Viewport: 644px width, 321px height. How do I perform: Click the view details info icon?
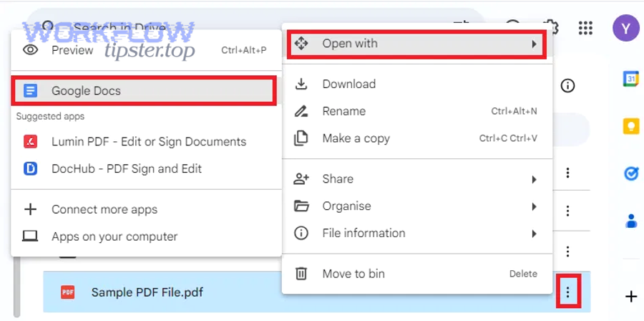click(x=567, y=86)
